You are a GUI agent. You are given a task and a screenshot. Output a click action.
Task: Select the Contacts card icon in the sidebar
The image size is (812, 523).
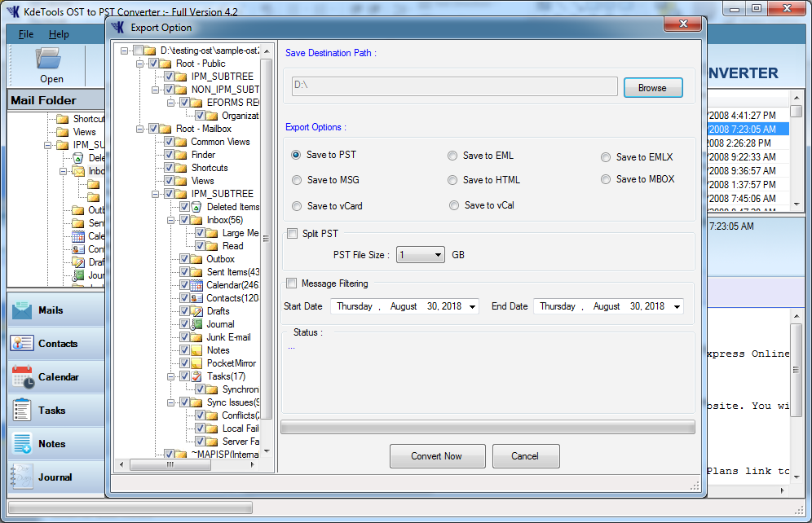tap(22, 344)
